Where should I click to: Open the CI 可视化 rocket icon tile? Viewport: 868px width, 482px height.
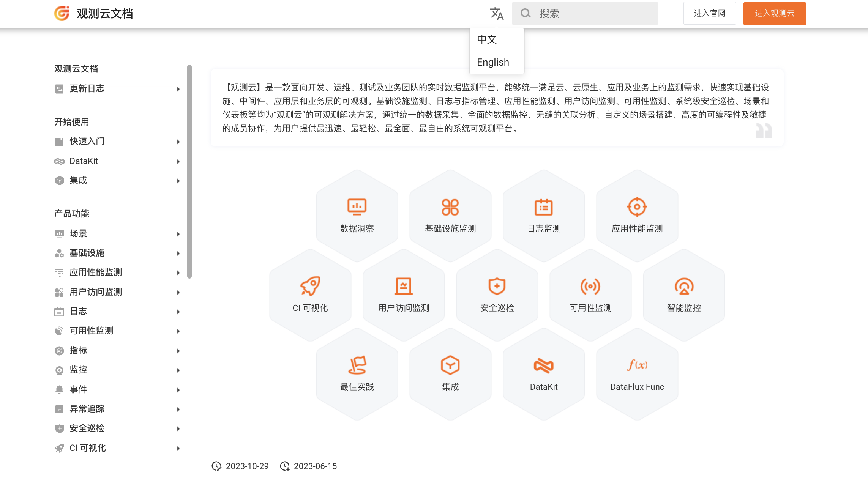[x=310, y=286]
